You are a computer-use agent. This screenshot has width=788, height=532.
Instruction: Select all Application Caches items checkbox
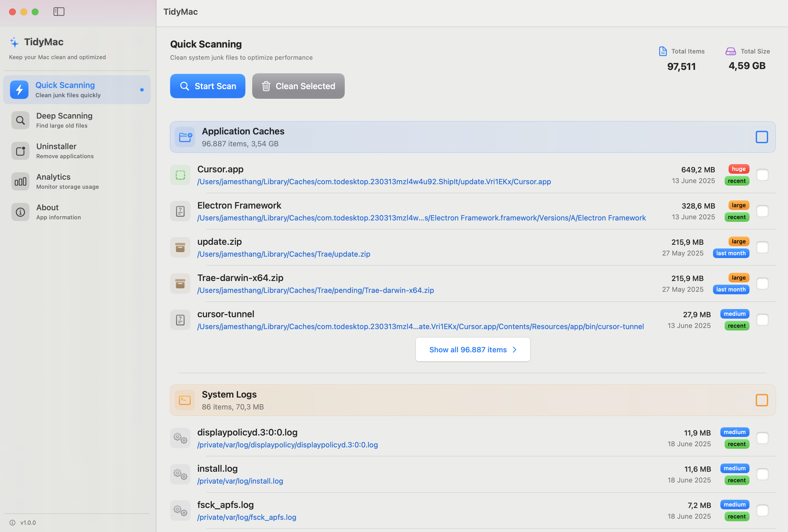(x=762, y=137)
